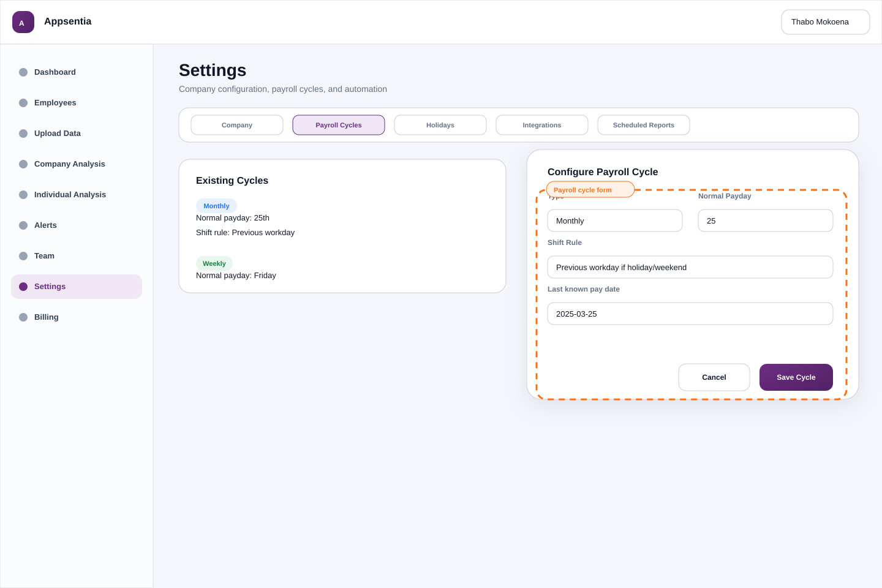Open the Thabo Mokoena user menu
Image resolution: width=882 pixels, height=588 pixels.
pyautogui.click(x=825, y=22)
